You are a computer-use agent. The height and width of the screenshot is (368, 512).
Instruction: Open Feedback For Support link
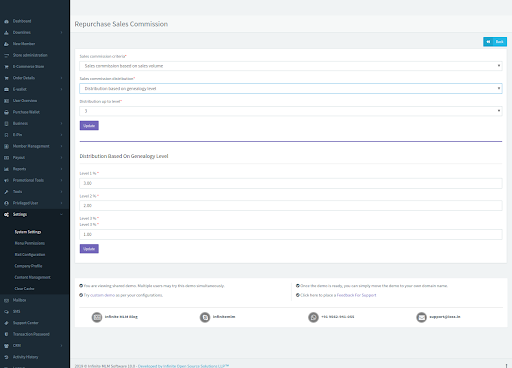[x=356, y=295]
